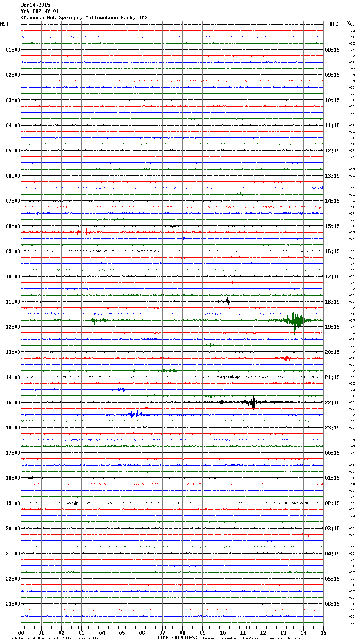
Task: Click the UTC time zone header
Action: click(x=334, y=24)
